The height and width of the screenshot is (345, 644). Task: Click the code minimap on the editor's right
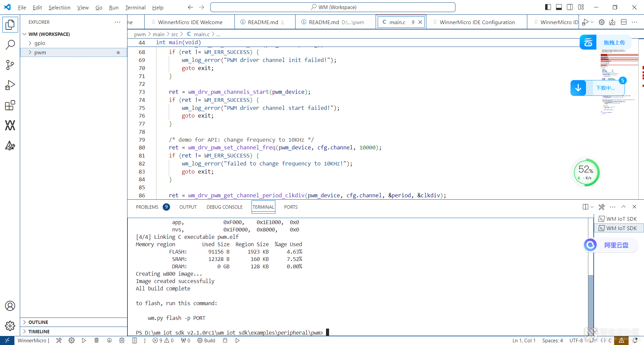click(619, 82)
